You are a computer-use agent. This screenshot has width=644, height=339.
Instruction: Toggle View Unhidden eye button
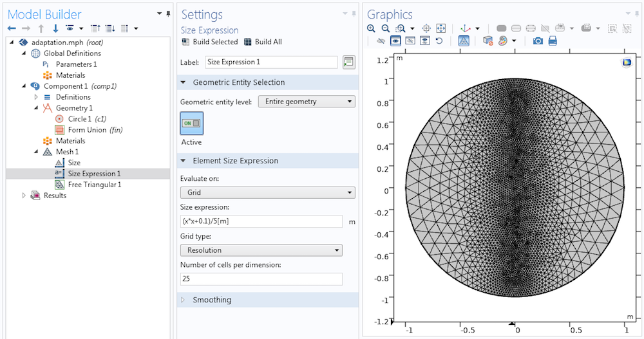(395, 41)
